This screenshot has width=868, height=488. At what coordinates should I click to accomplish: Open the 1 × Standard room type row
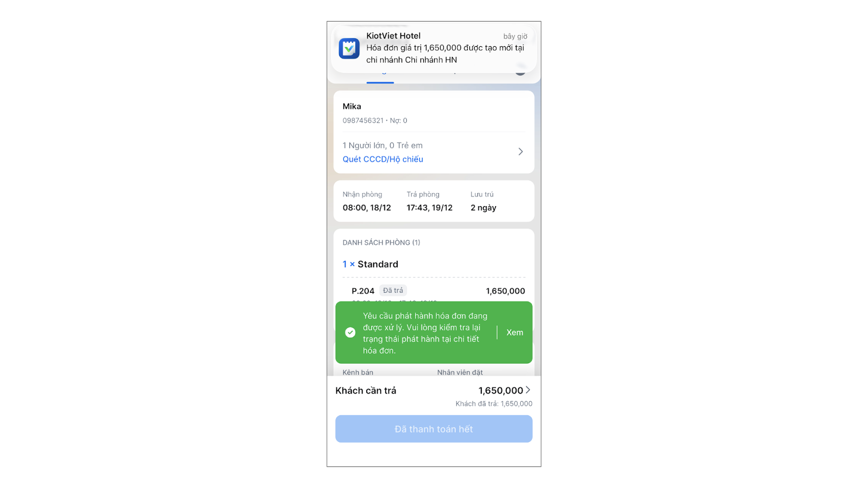pos(371,264)
